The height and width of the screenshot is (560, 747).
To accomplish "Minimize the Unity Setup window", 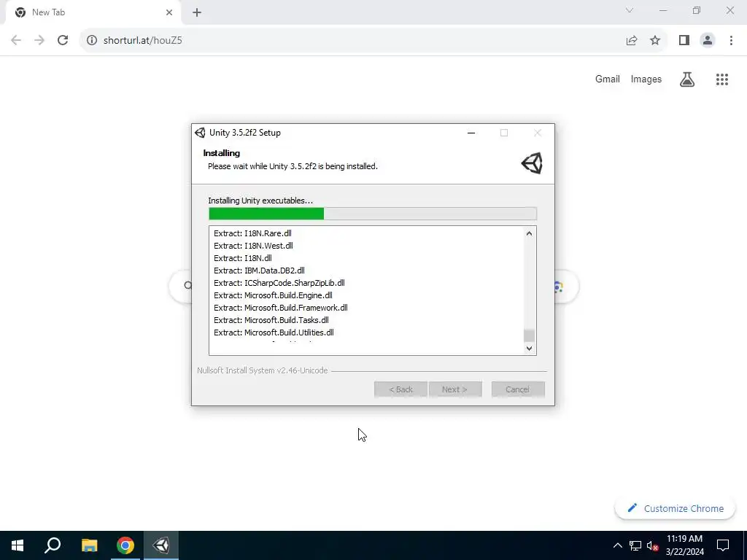I will click(471, 133).
